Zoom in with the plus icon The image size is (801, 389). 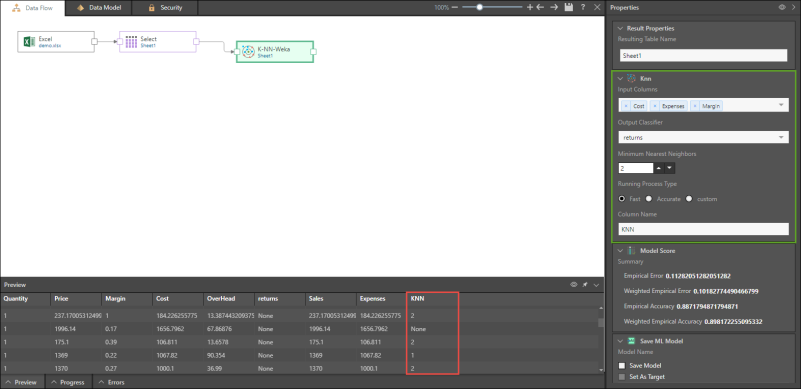pos(529,8)
